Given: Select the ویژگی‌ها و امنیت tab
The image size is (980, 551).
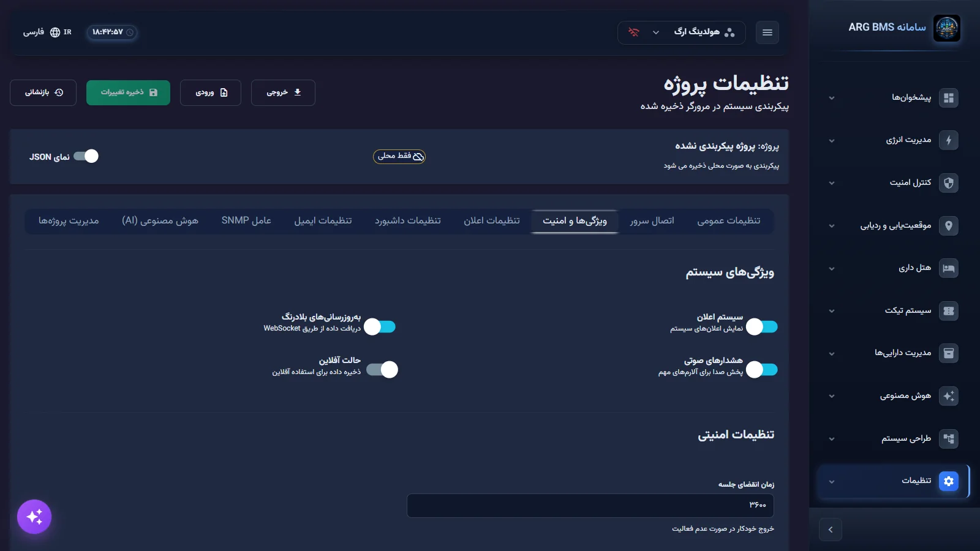Looking at the screenshot, I should (x=575, y=221).
